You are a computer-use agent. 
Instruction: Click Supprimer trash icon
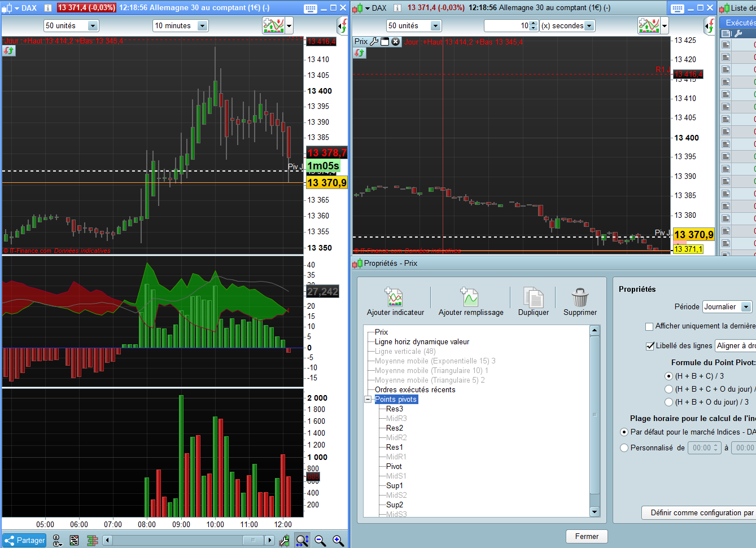click(x=580, y=297)
